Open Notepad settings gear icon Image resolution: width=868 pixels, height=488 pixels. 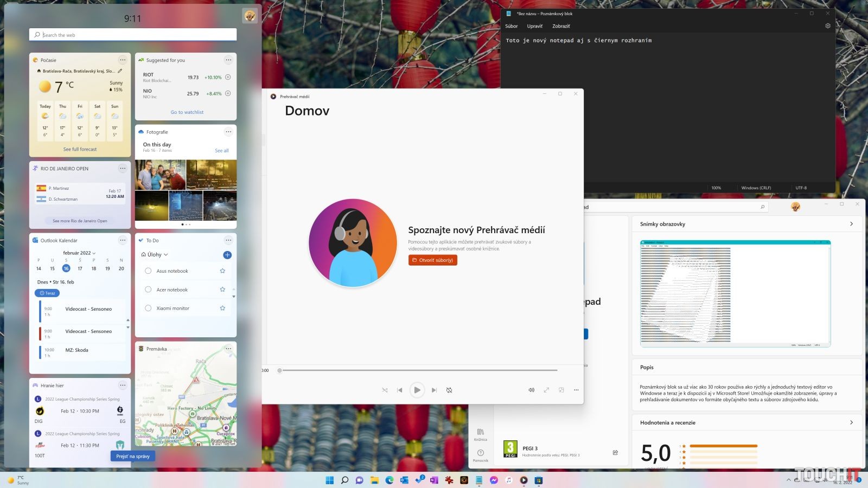click(x=828, y=26)
